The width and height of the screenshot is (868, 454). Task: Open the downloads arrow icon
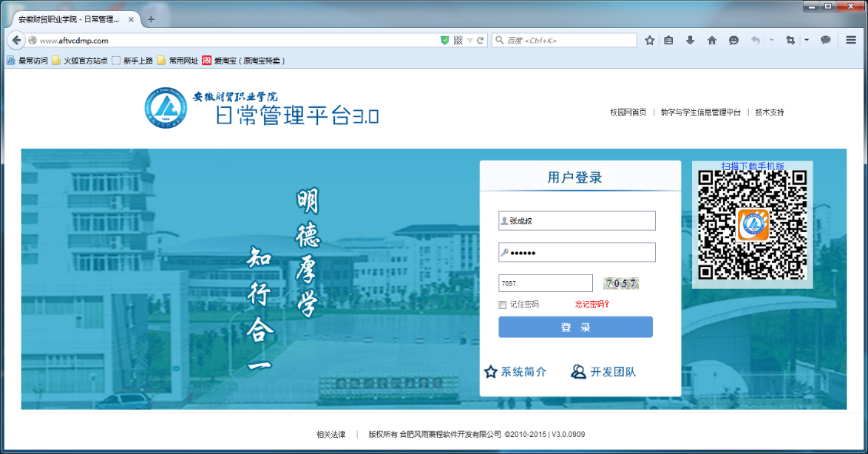(x=690, y=41)
